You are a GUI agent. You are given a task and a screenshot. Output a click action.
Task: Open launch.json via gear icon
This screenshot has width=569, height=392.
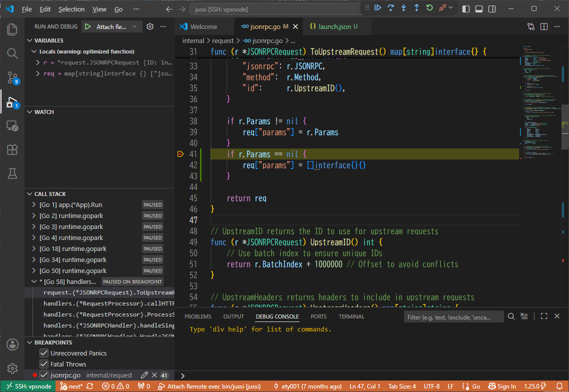click(x=150, y=26)
